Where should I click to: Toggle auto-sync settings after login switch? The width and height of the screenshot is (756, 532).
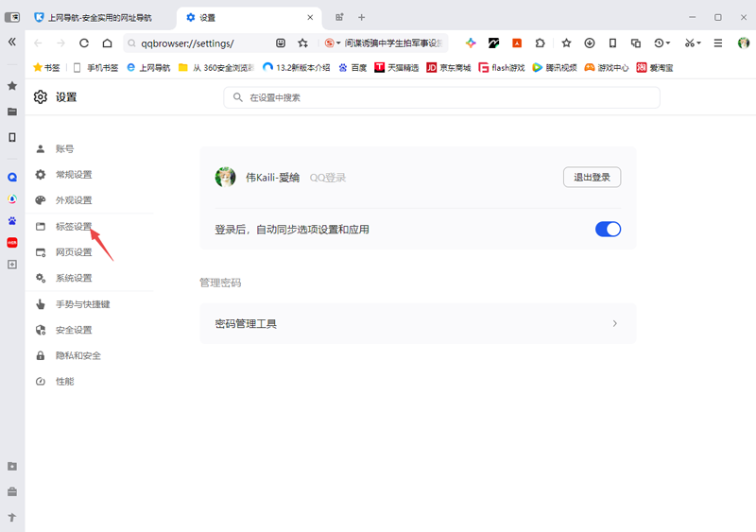click(608, 229)
